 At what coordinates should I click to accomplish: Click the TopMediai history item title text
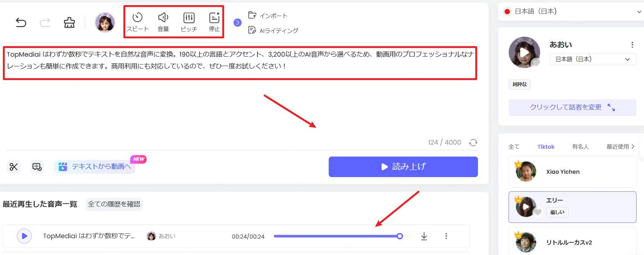(x=89, y=236)
